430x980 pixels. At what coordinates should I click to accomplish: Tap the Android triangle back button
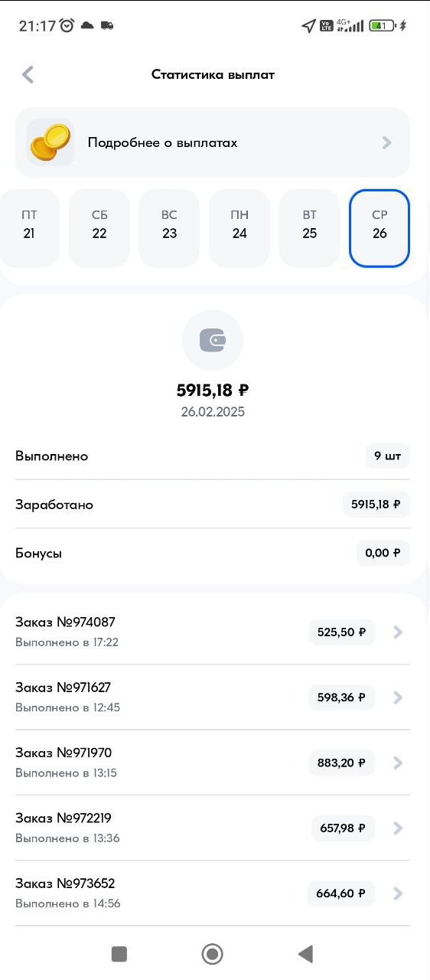(x=305, y=953)
